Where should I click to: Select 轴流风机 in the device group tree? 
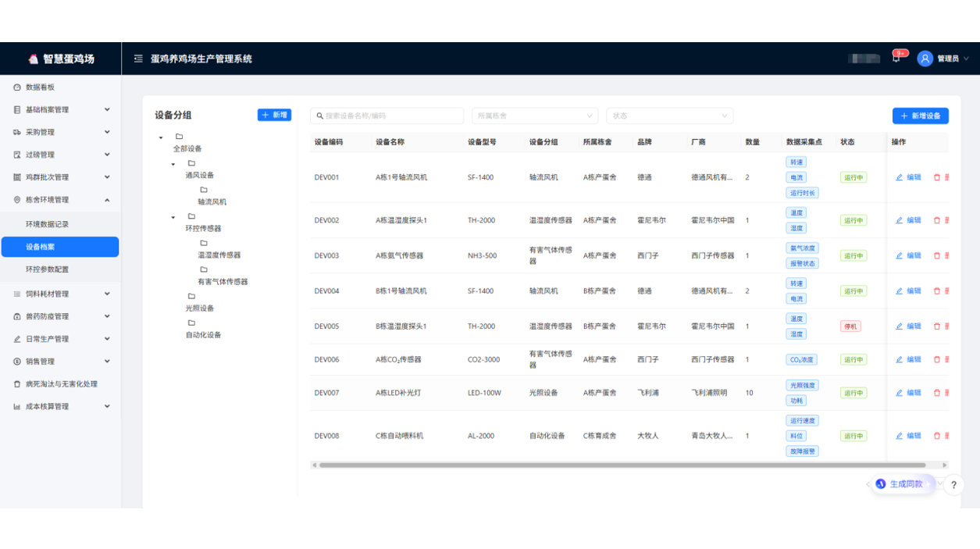[212, 201]
